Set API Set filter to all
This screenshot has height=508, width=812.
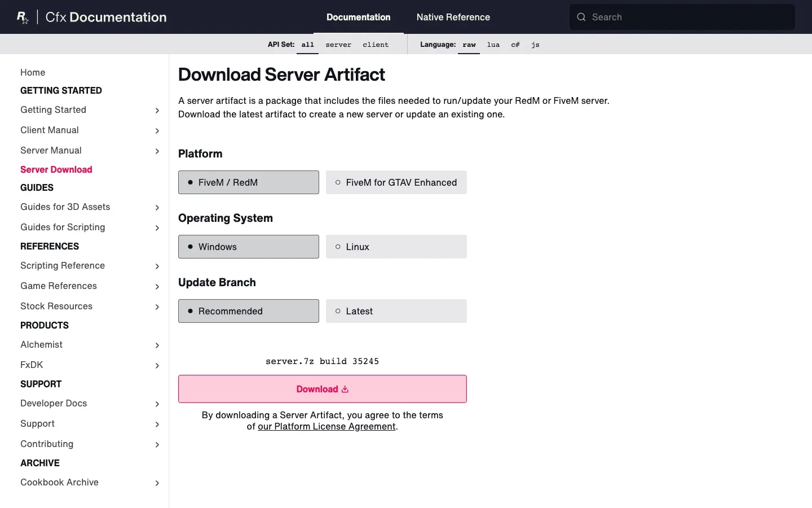[307, 45]
